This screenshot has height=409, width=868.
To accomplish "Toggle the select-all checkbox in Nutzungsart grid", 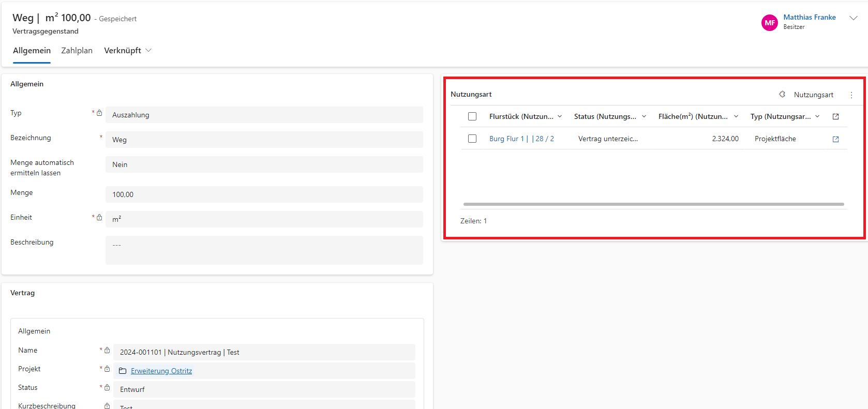I will pos(472,116).
